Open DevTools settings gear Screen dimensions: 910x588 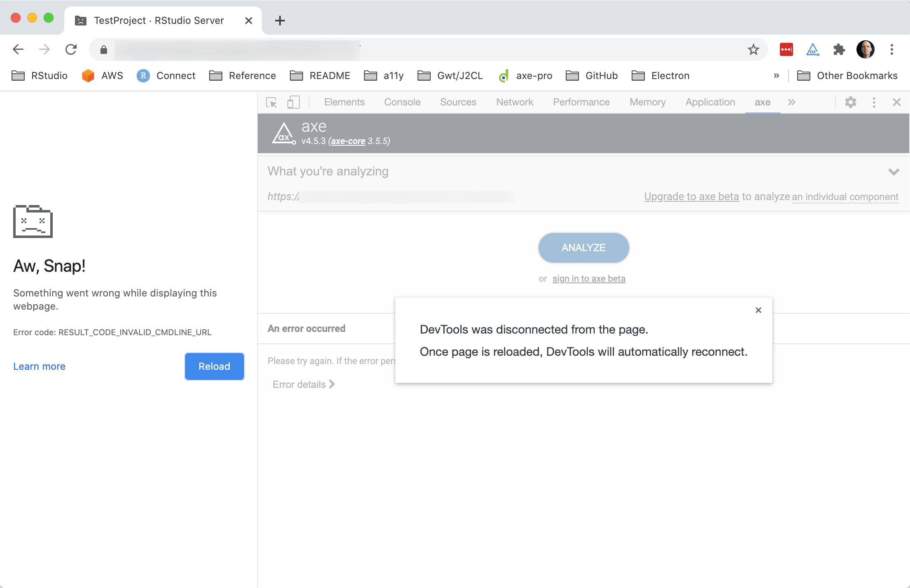[x=851, y=102]
